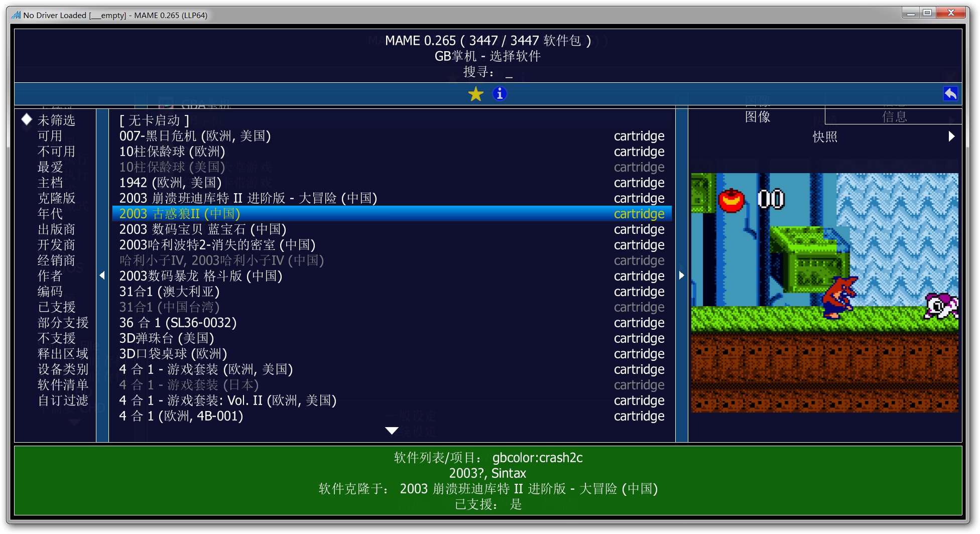Select 4 合 1 - 游戏套装: Vol. II
The image size is (980, 534).
(392, 400)
